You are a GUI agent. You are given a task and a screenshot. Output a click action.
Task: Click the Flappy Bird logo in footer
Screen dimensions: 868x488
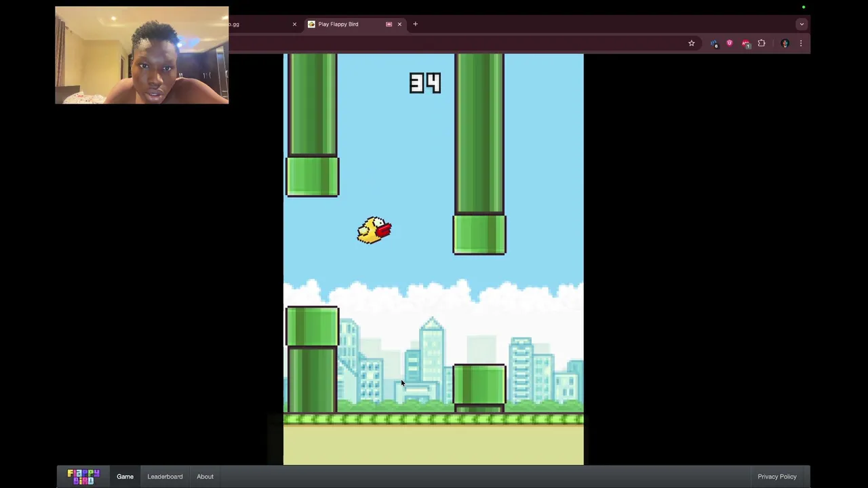(83, 476)
